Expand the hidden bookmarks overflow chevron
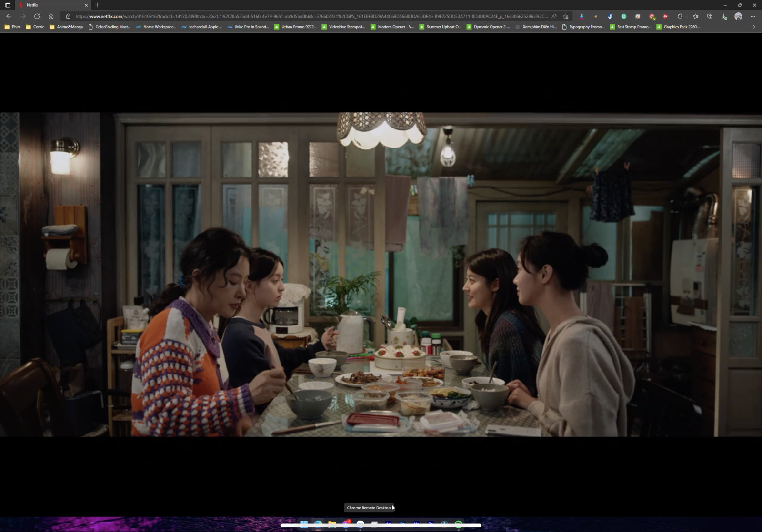The height and width of the screenshot is (532, 762). point(753,27)
